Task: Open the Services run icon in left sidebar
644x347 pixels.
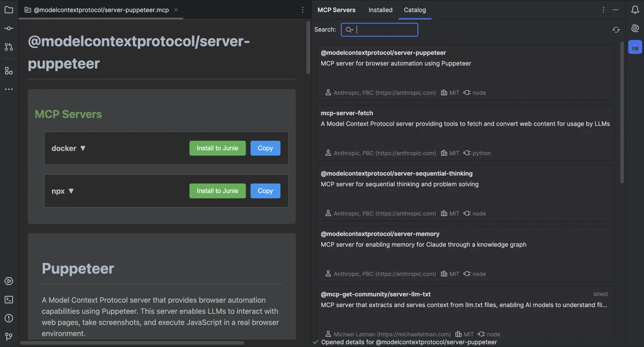Action: 9,281
